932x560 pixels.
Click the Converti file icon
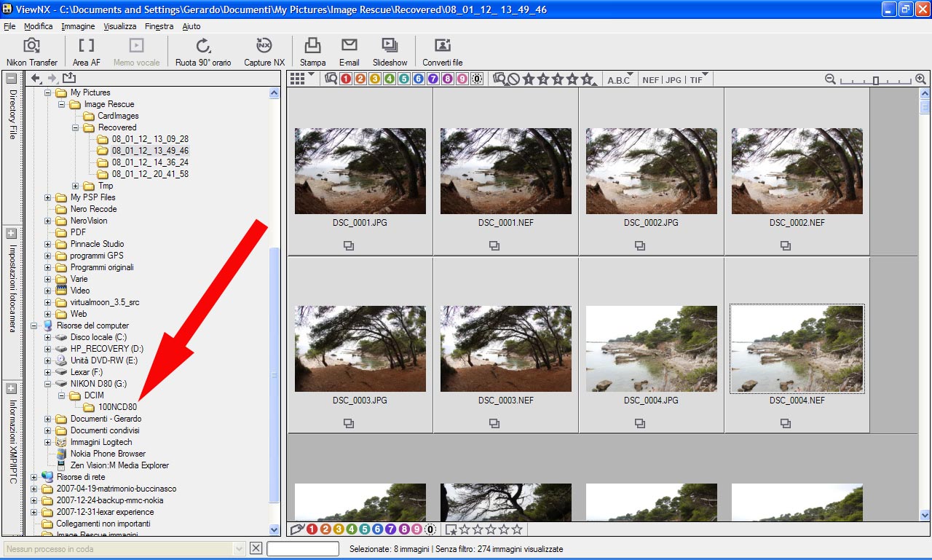(442, 51)
